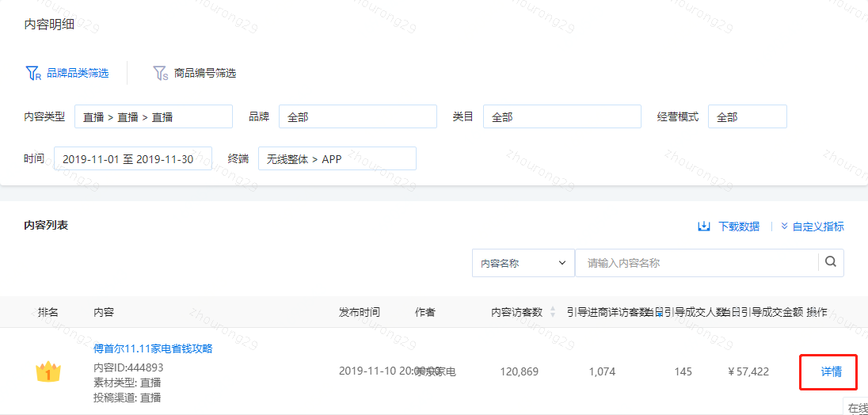Click the 在线 button at bottom right
Image resolution: width=868 pixels, height=415 pixels.
857,408
